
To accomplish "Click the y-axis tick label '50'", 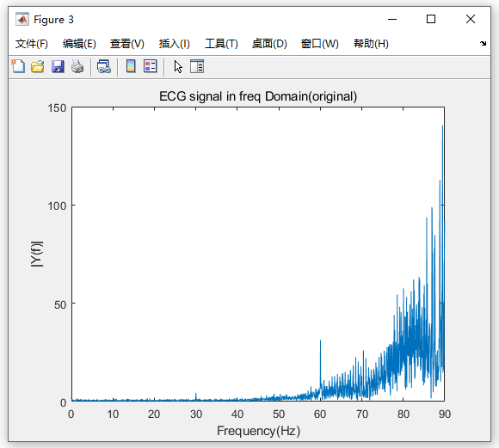I will click(x=60, y=304).
